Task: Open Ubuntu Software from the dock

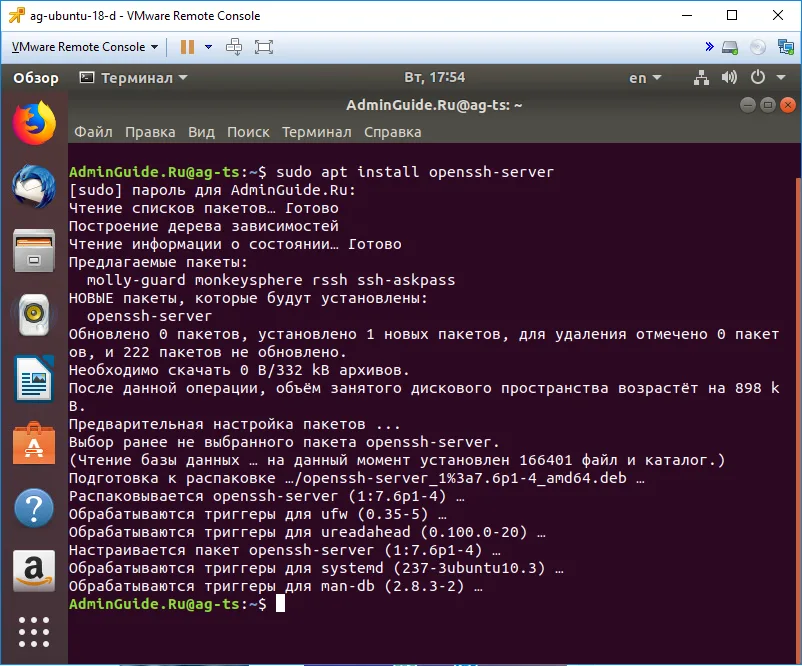Action: [x=34, y=443]
